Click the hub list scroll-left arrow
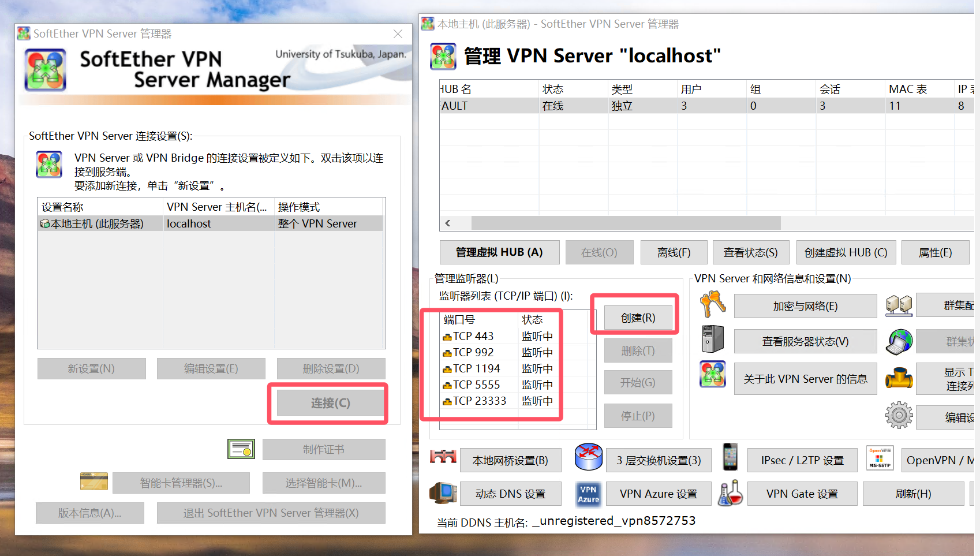Viewport: 980px width, 556px height. pos(448,223)
